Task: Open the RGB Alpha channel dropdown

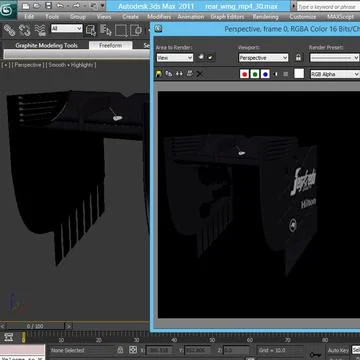Action: click(x=335, y=74)
